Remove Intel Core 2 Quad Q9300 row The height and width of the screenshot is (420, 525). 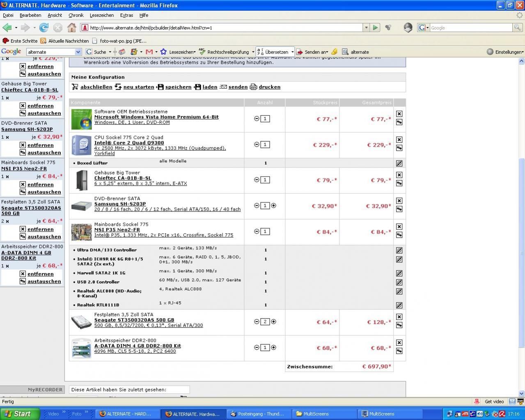click(x=399, y=140)
